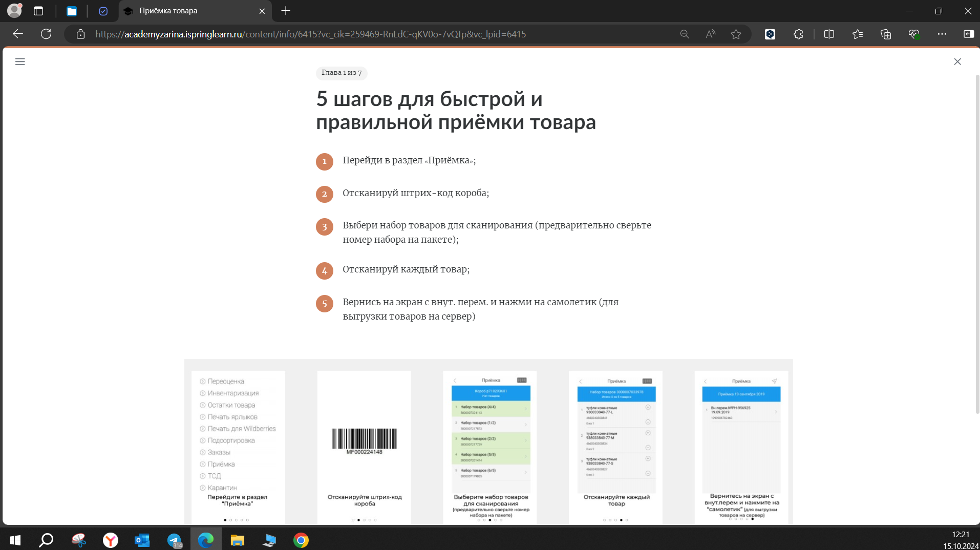Toggle the bookmark star for this page
This screenshot has height=550, width=980.
[737, 34]
